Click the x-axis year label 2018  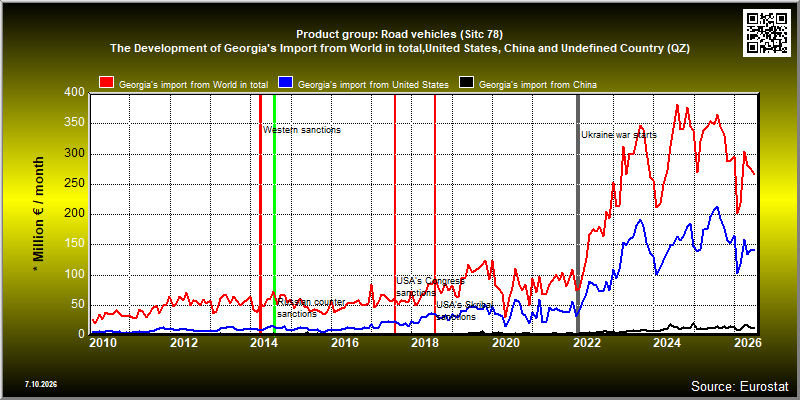426,342
